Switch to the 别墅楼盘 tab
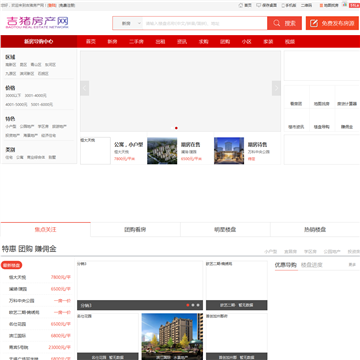360x360 pixels. tap(225, 229)
